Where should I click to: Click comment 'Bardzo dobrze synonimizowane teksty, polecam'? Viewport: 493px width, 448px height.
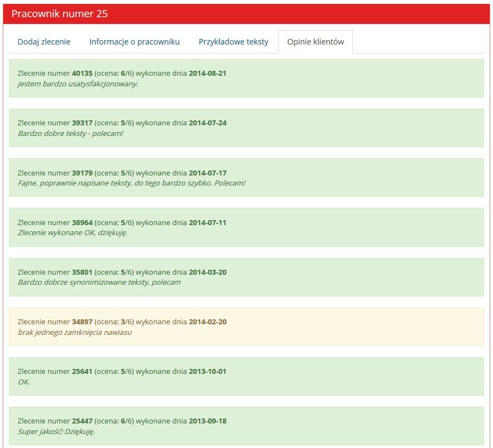pyautogui.click(x=99, y=283)
